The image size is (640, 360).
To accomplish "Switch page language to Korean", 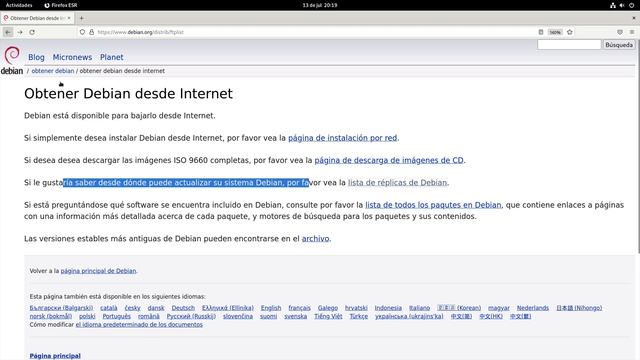I will click(x=459, y=308).
